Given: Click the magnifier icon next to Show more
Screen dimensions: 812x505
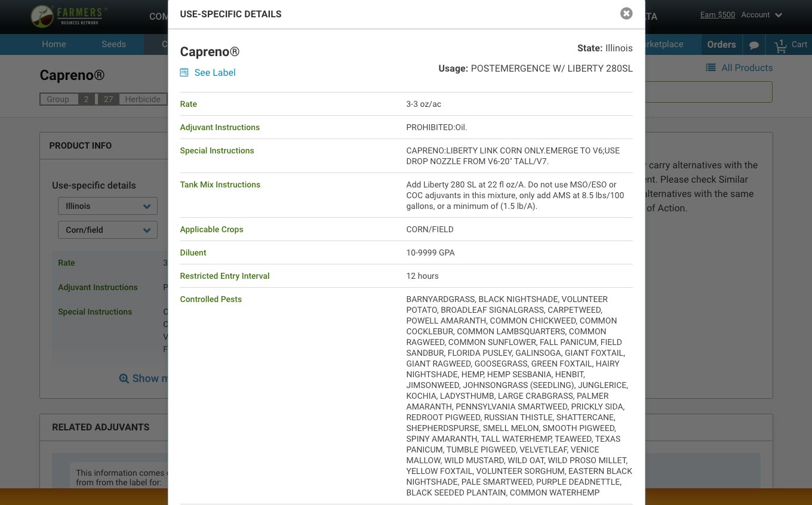Looking at the screenshot, I should click(124, 378).
